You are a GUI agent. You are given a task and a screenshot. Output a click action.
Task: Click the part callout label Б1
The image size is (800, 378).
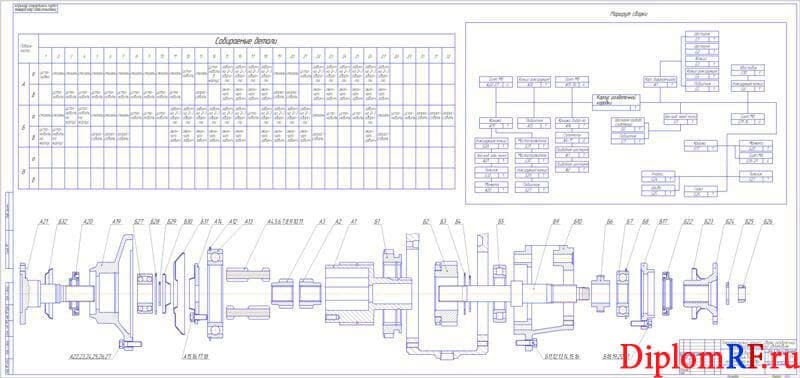tap(378, 222)
